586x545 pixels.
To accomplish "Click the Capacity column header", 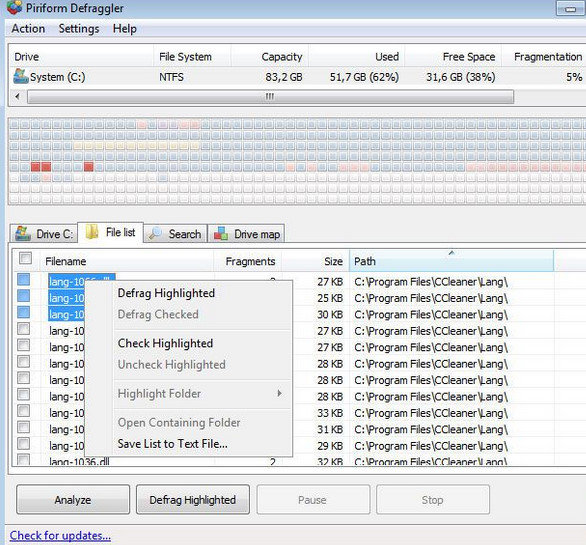I will click(269, 57).
